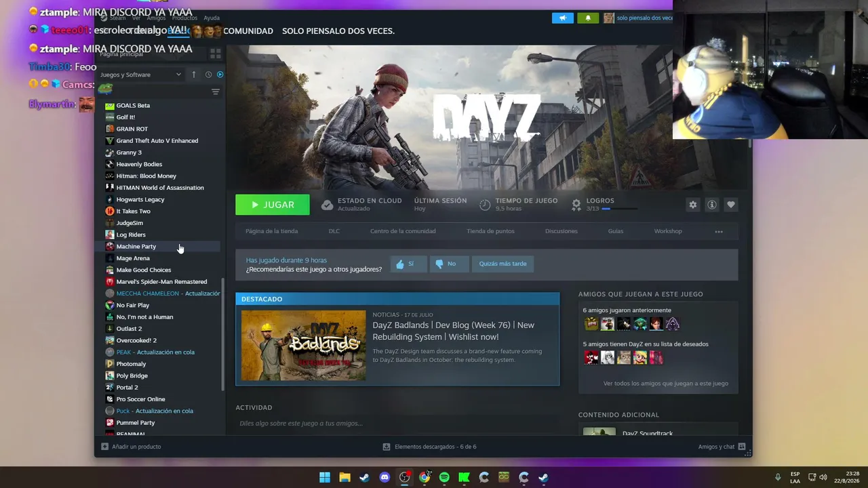Screen dimensions: 868x488
Task: Open Discord from the taskbar
Action: point(384,477)
